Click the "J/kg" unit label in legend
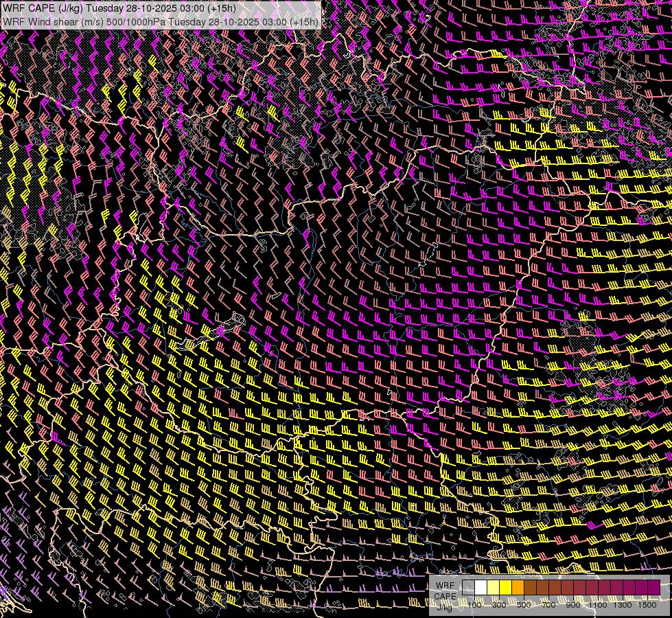Viewport: 672px width, 618px height. 444,607
